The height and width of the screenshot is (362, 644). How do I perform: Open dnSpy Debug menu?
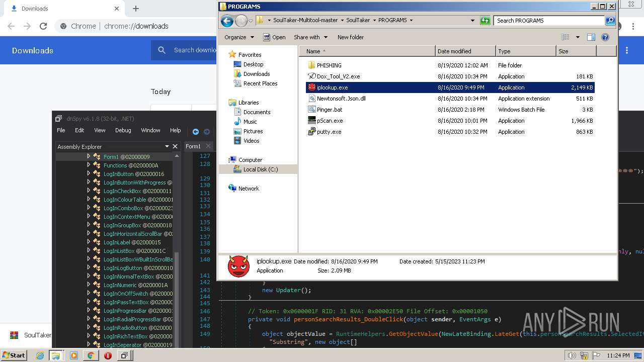coord(123,130)
